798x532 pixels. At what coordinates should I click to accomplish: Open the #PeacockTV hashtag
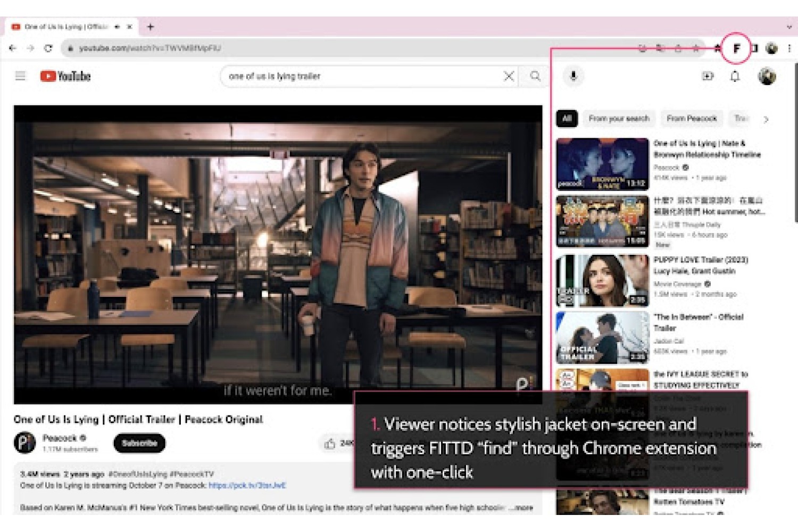tap(192, 473)
